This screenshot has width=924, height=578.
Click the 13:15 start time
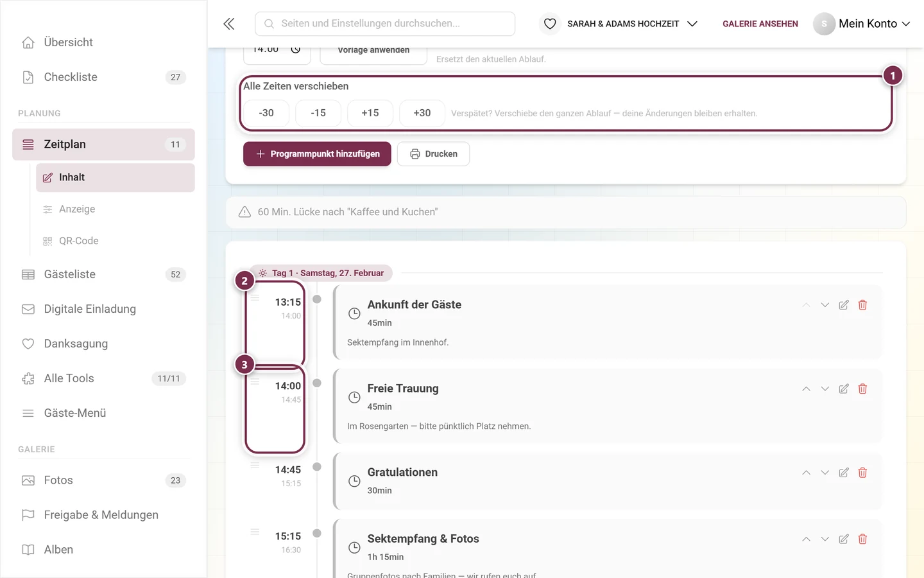288,302
